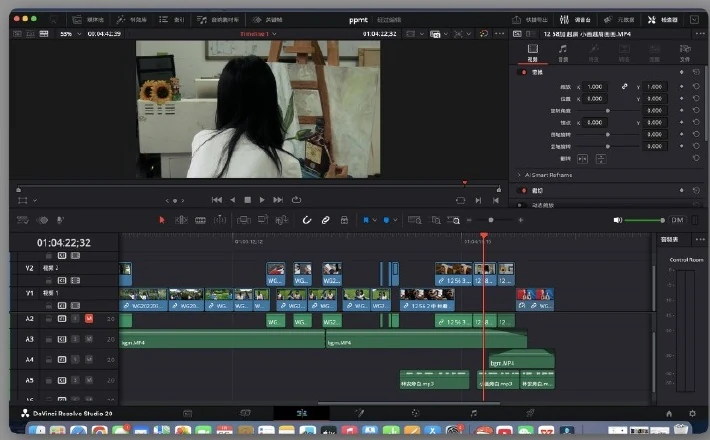Toggle the Inspector panel button
The image size is (710, 440).
662,19
